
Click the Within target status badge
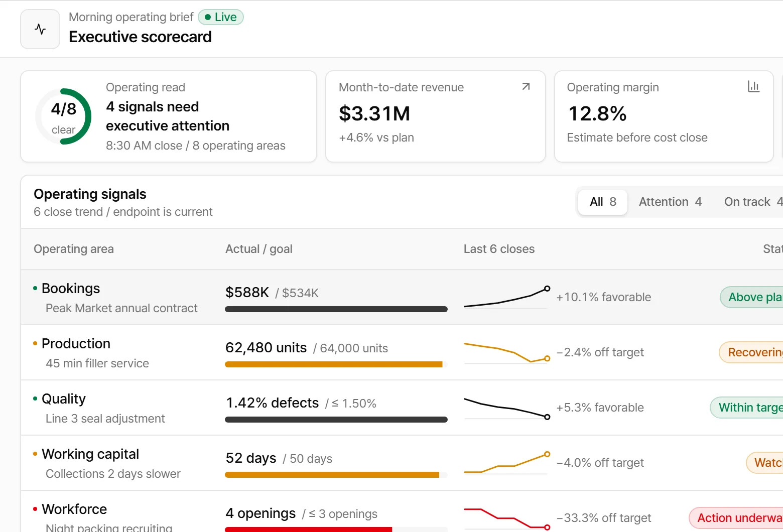tap(746, 408)
